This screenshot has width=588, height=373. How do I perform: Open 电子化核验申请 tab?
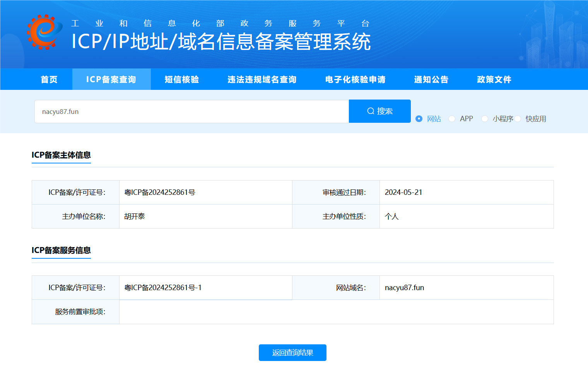(x=356, y=79)
